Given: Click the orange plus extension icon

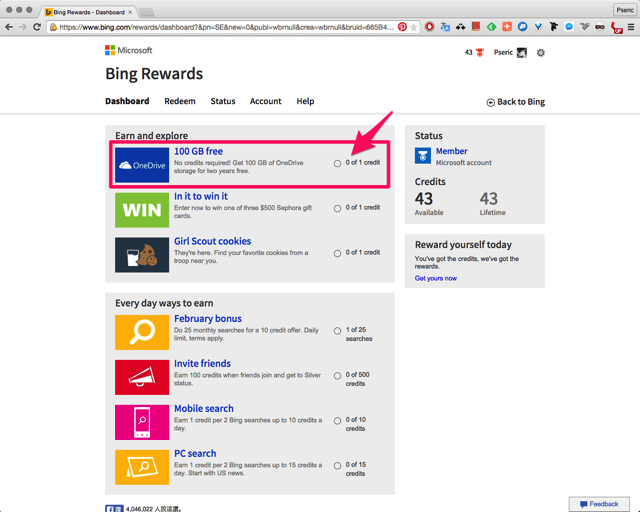Looking at the screenshot, I should pos(507,27).
